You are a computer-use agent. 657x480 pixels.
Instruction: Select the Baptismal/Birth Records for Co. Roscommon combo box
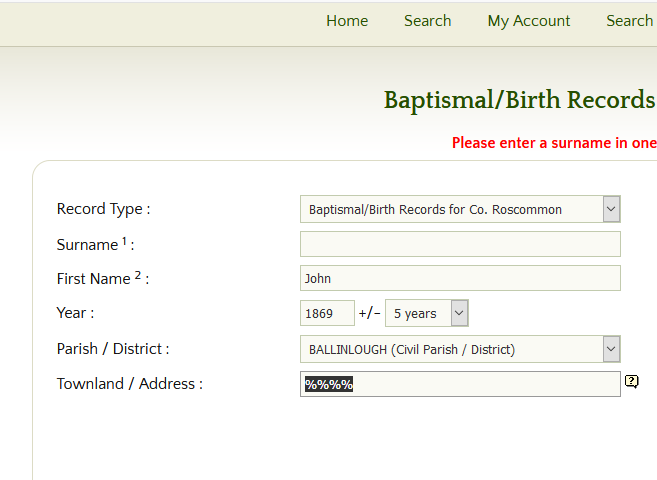[x=460, y=209]
